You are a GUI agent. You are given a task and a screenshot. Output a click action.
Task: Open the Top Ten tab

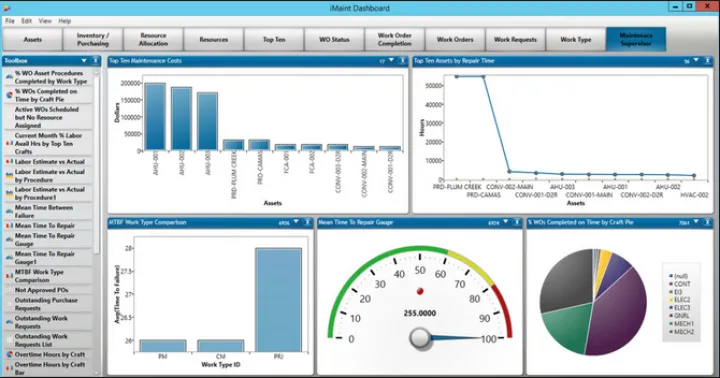click(x=274, y=39)
